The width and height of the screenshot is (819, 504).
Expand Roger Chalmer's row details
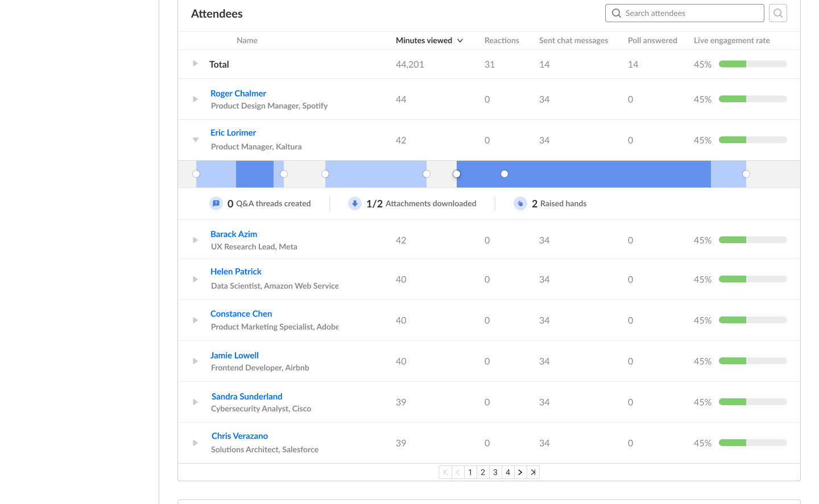click(195, 99)
